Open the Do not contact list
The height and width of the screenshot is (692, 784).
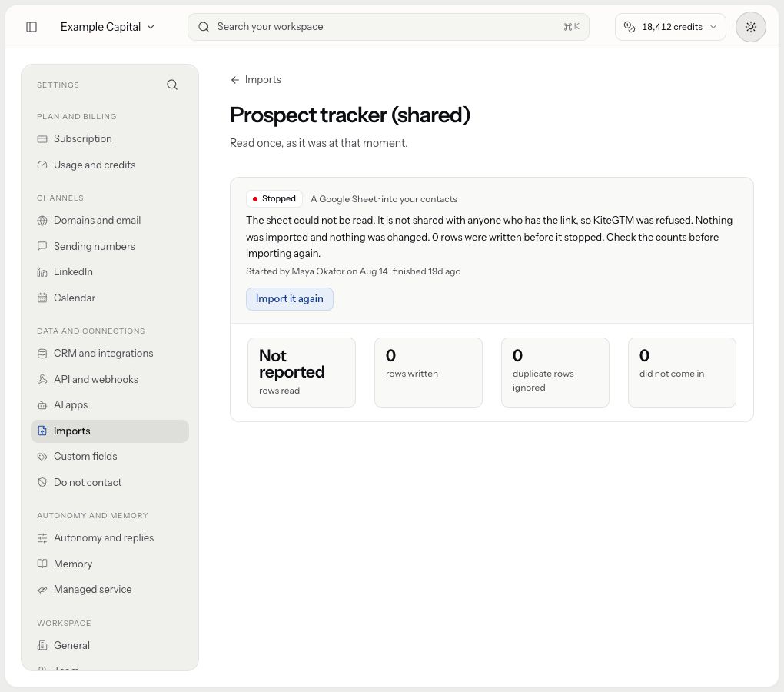pyautogui.click(x=110, y=483)
